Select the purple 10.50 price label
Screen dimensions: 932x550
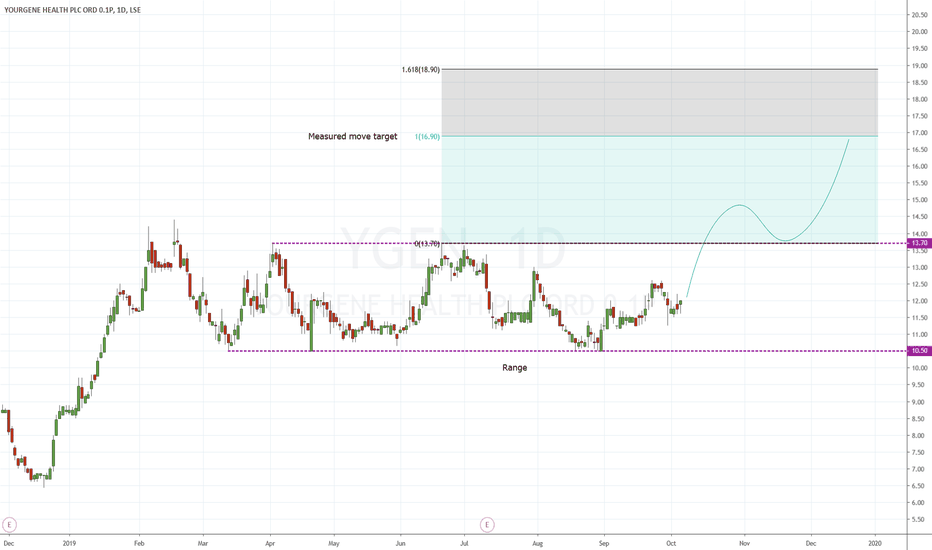click(919, 351)
